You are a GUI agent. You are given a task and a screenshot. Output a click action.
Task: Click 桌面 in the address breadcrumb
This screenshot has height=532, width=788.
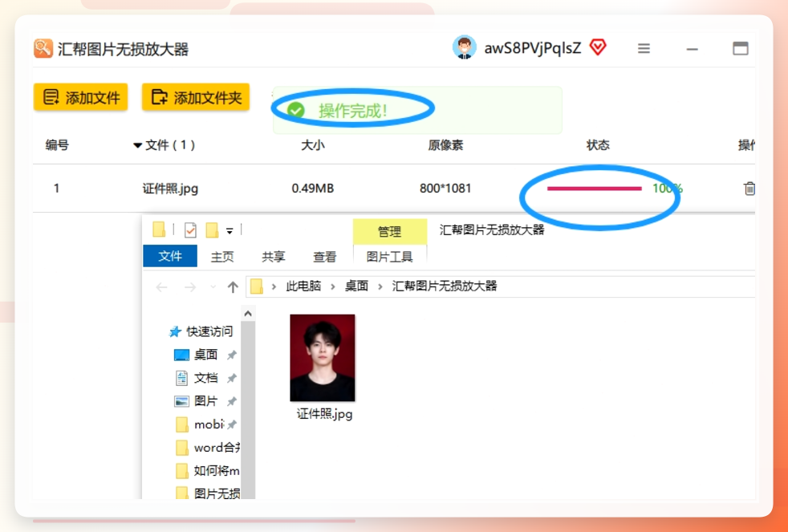click(x=356, y=286)
